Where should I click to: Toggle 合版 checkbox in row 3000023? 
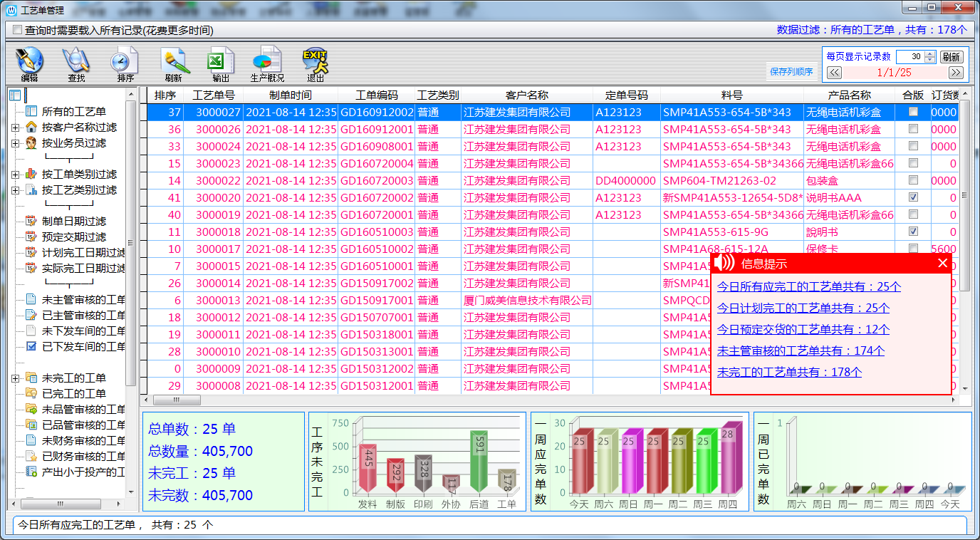point(913,163)
